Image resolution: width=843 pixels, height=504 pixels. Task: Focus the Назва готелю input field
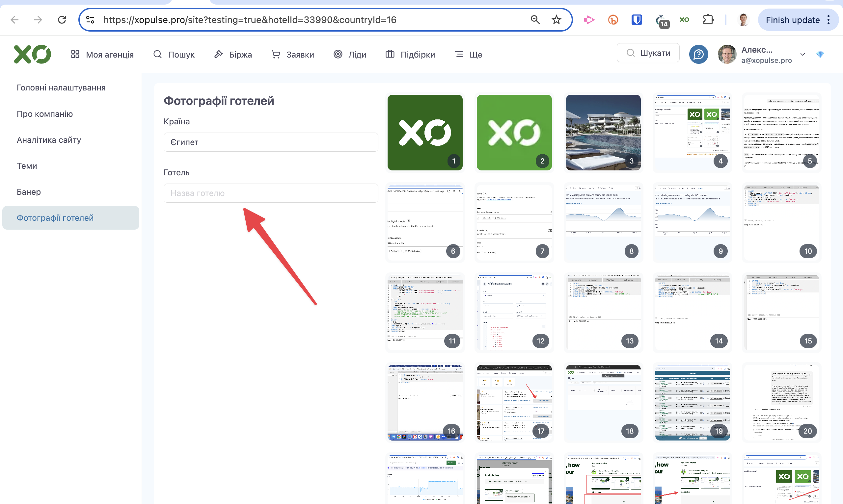coord(271,193)
